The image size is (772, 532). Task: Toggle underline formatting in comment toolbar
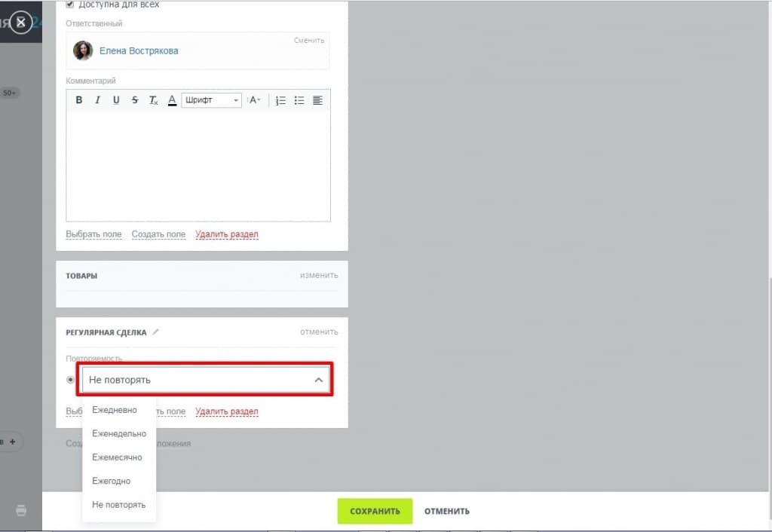116,100
